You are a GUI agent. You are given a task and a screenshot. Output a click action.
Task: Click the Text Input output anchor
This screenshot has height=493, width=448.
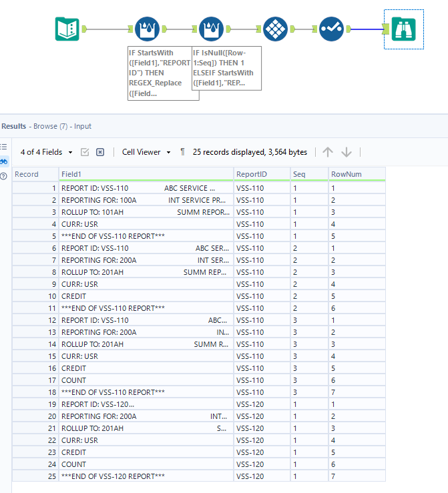point(84,29)
